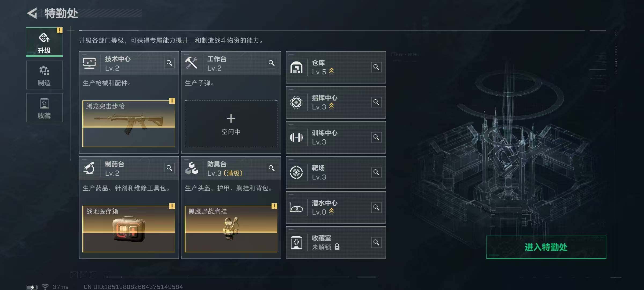Image resolution: width=644 pixels, height=290 pixels.
Task: Go to the 收藏 tab
Action: click(44, 108)
